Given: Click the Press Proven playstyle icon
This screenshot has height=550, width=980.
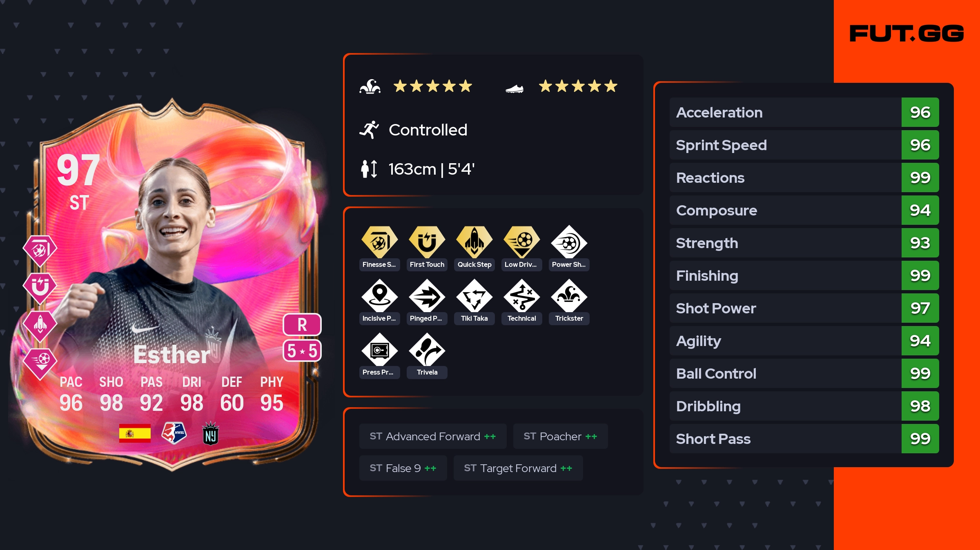Looking at the screenshot, I should (379, 350).
